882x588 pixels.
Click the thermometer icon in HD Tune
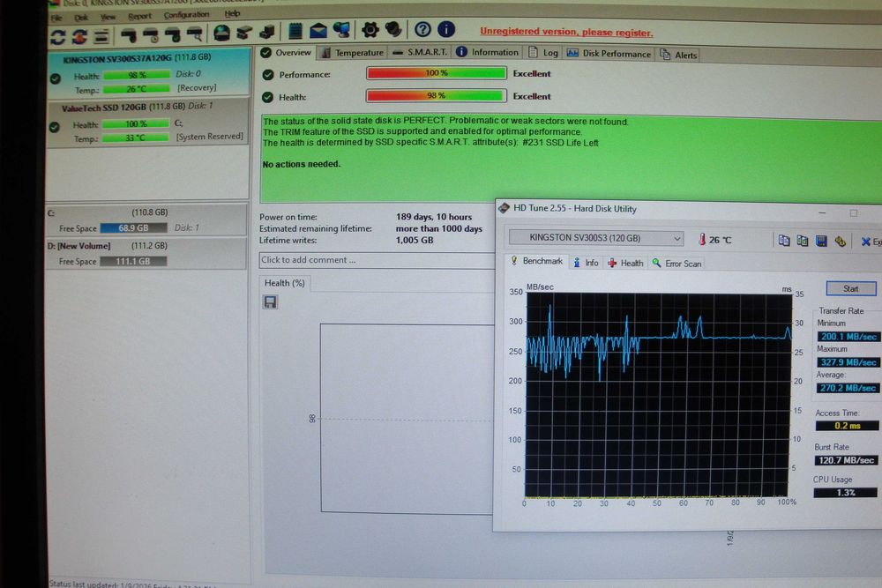pyautogui.click(x=702, y=240)
